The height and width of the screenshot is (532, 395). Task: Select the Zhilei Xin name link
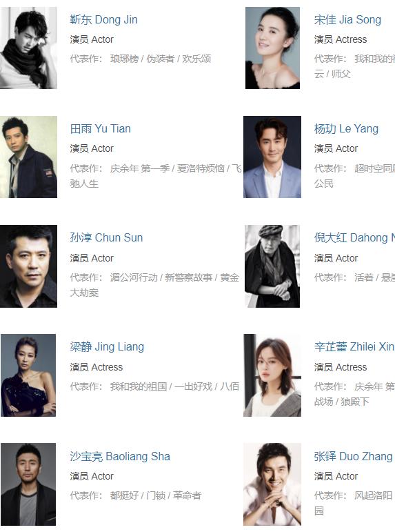point(354,346)
